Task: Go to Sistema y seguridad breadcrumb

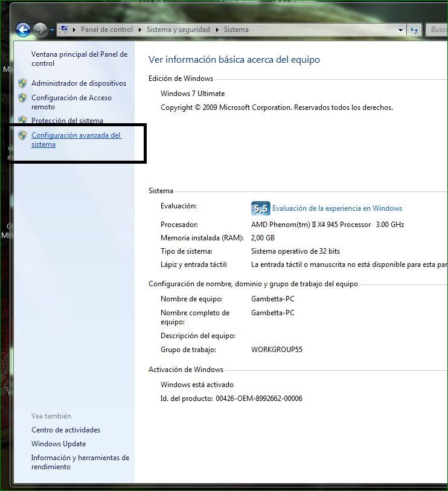Action: tap(178, 30)
